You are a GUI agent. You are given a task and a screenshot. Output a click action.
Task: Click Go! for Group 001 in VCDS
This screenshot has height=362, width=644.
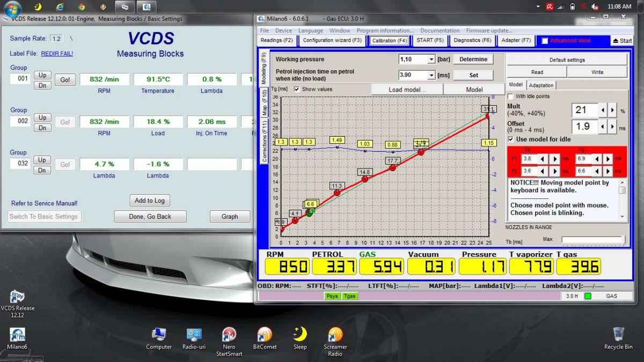tap(65, 80)
